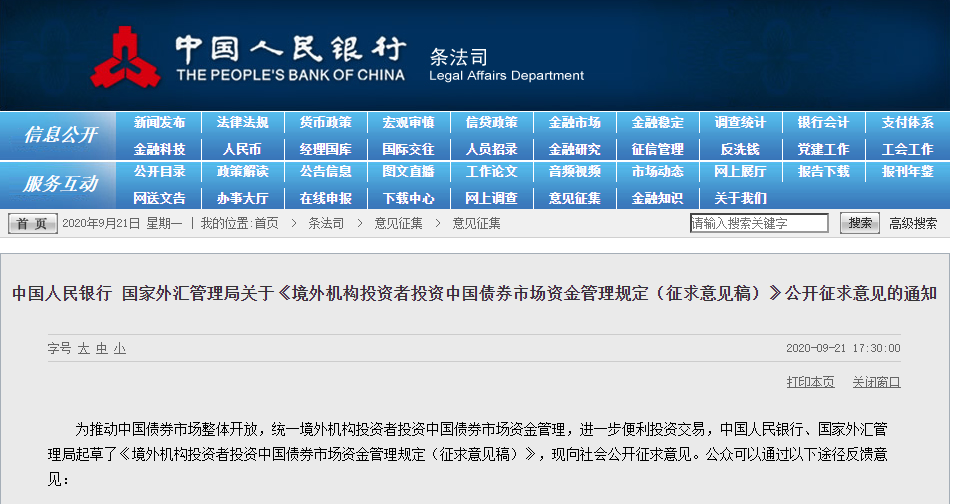Open 意见征集 in the service menu
The image size is (953, 504).
574,198
